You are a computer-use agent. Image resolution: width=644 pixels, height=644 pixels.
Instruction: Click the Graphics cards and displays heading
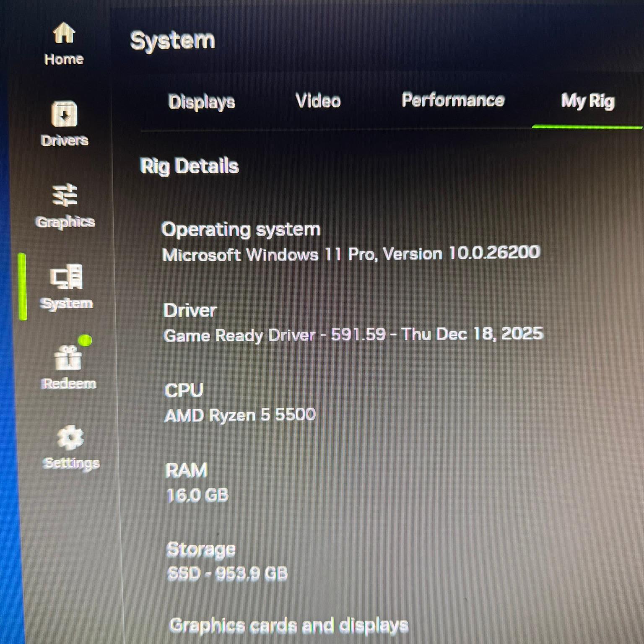pyautogui.click(x=289, y=626)
